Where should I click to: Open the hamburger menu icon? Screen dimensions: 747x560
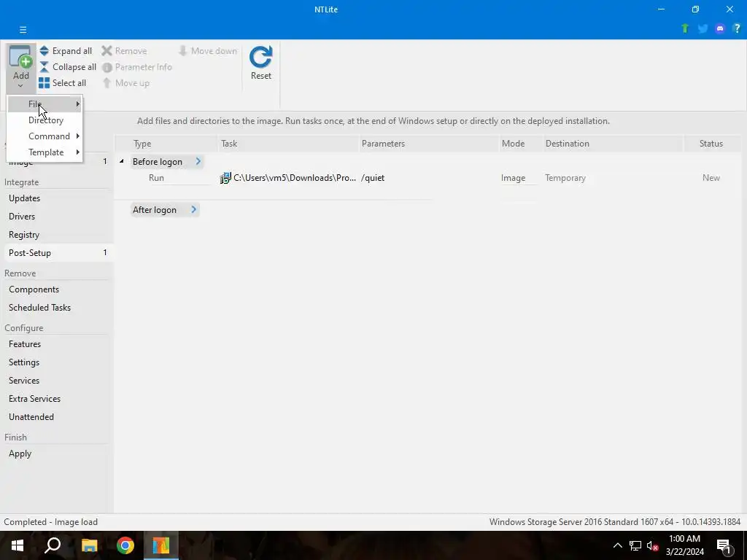(x=23, y=29)
